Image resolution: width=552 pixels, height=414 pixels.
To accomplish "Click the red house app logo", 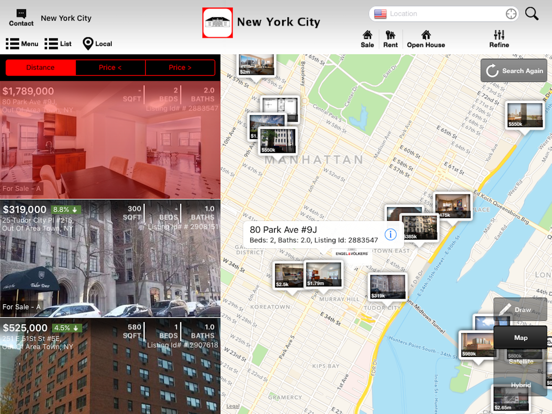I will point(217,23).
